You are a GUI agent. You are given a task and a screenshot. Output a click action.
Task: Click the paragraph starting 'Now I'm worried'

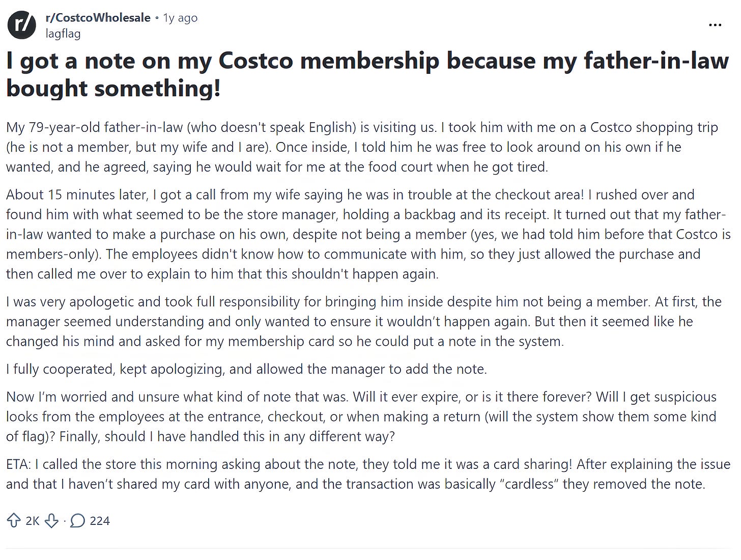coord(361,416)
